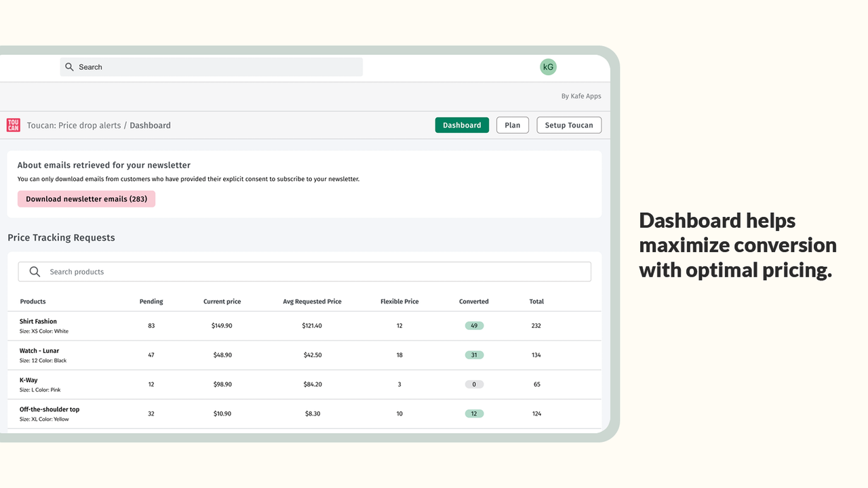Open Setup Toucan page
Image resolution: width=868 pixels, height=488 pixels.
pos(569,125)
